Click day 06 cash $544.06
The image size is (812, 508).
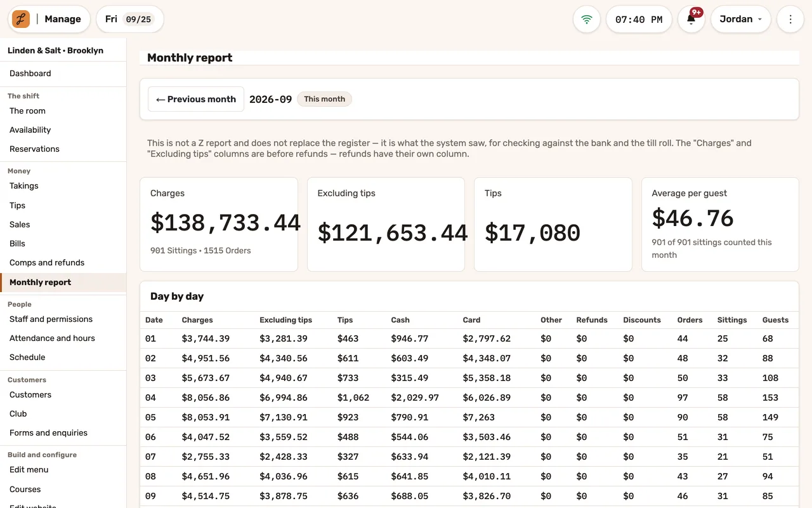[x=409, y=438]
